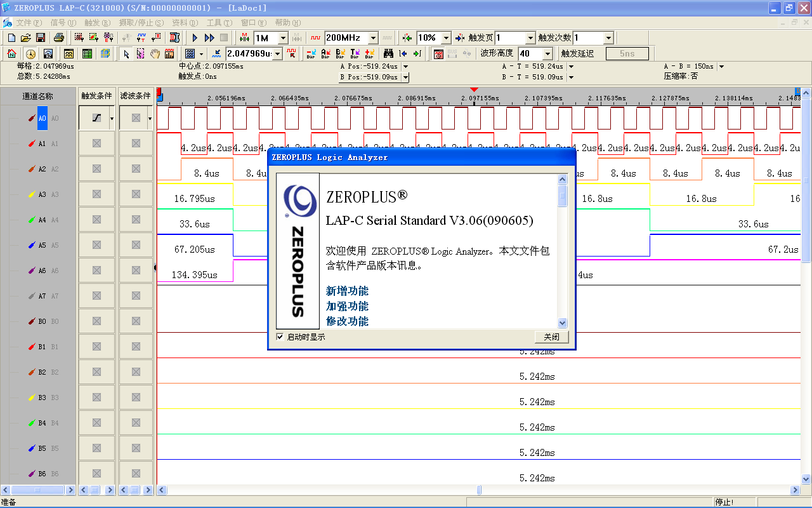Toggle the A3 trigger condition box
Image resolution: width=812 pixels, height=508 pixels.
(x=96, y=194)
